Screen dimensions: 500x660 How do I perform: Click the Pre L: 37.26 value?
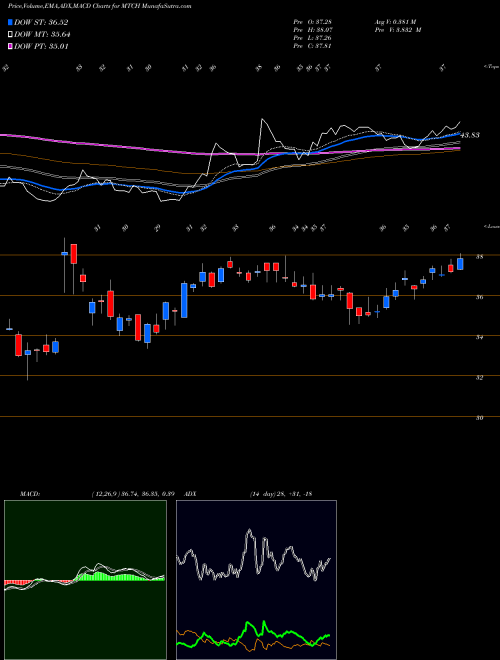click(x=312, y=38)
